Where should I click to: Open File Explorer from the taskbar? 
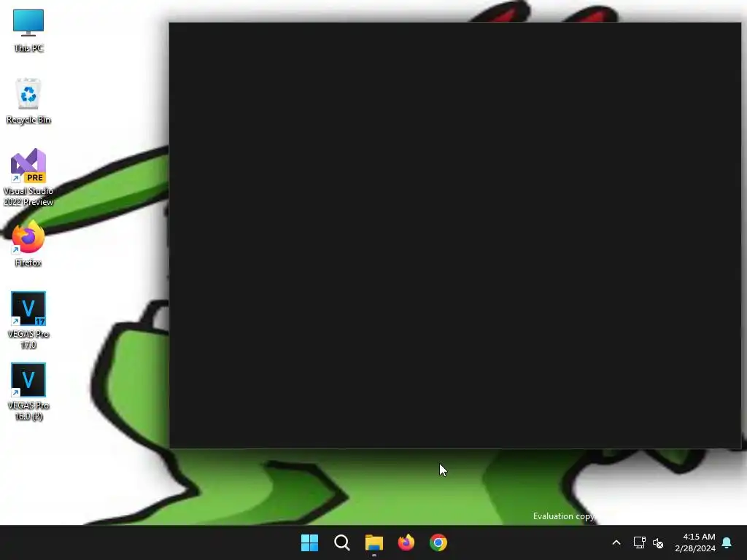[374, 542]
